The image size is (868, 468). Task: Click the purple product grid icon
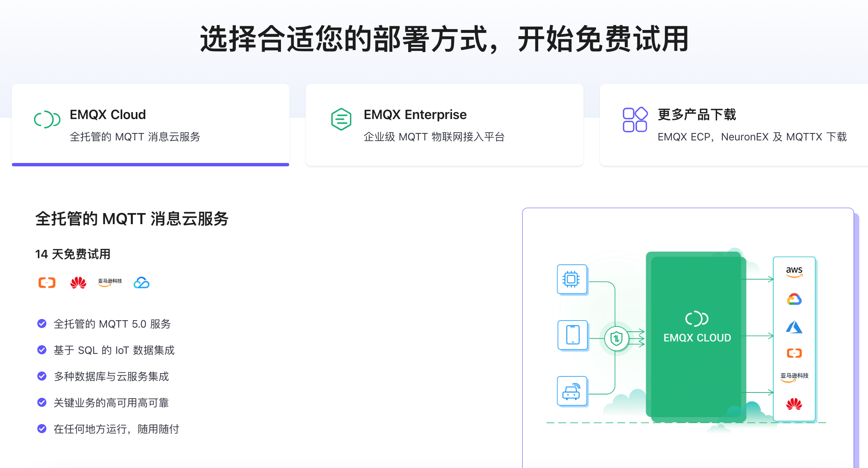[635, 119]
